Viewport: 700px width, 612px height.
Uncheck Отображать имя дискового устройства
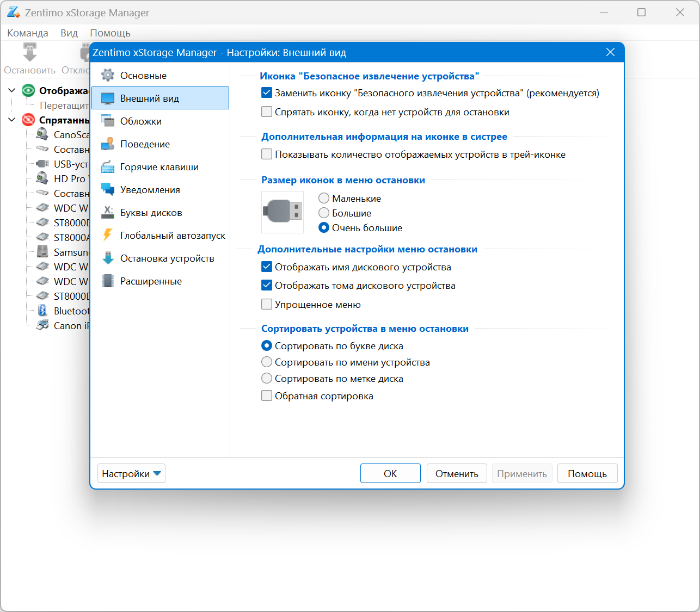tap(267, 267)
